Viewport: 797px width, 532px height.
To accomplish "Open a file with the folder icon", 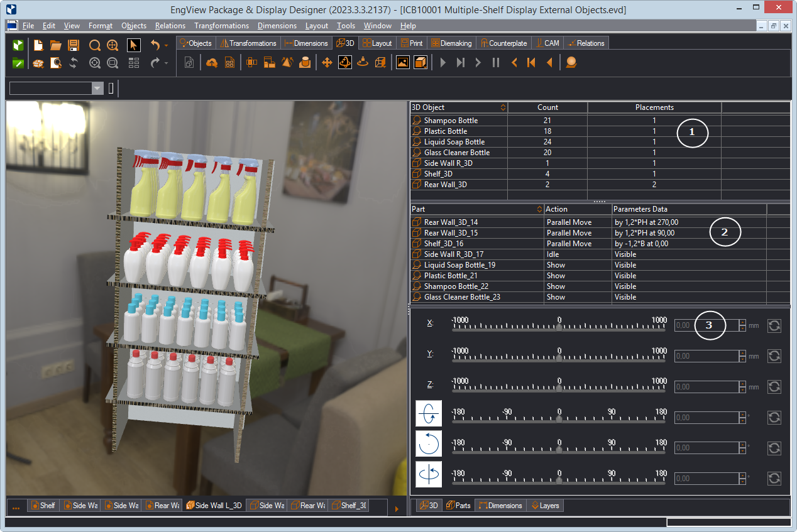I will tap(56, 45).
